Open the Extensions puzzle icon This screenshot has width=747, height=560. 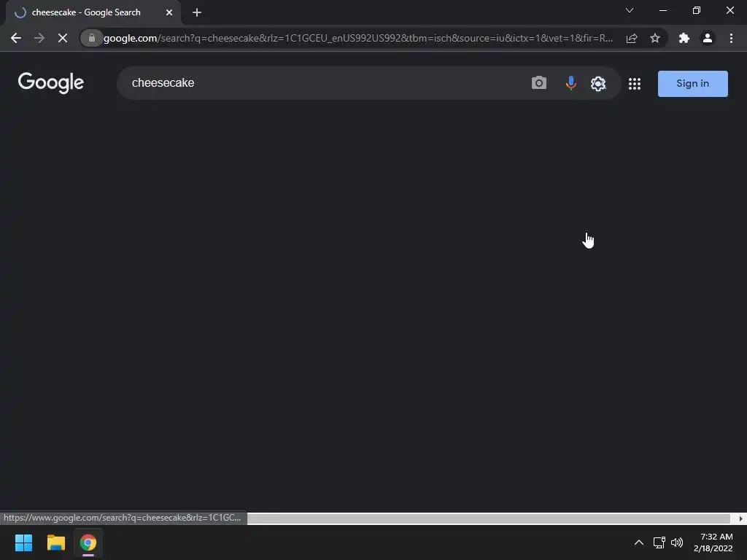tap(684, 38)
